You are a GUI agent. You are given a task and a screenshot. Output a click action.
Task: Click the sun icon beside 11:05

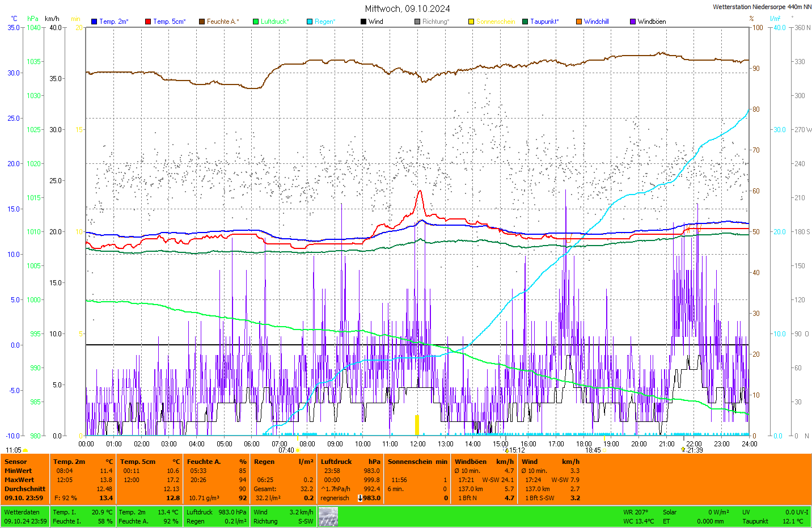tap(26, 450)
